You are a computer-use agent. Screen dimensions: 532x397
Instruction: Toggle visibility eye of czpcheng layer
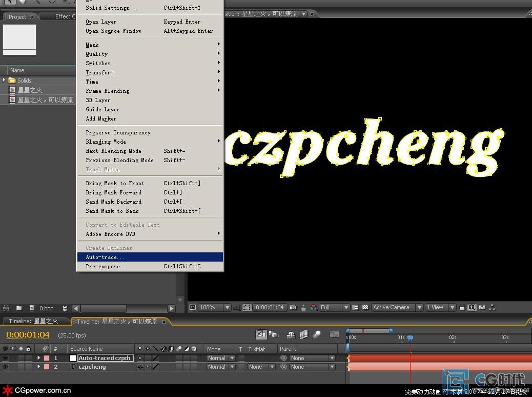5,367
